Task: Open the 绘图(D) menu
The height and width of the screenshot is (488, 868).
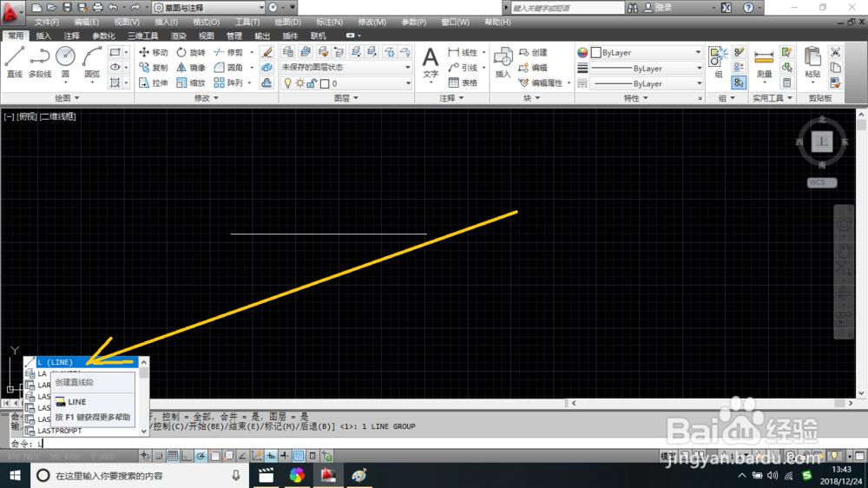Action: (288, 23)
